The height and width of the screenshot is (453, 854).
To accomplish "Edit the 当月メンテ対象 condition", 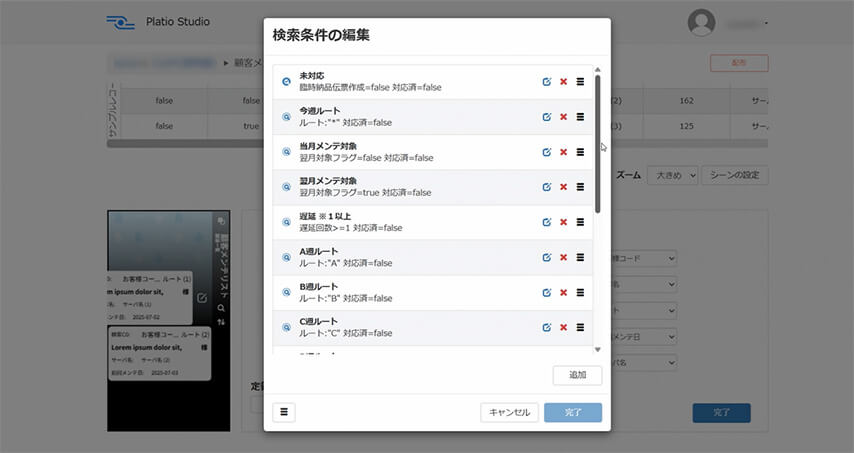I will 546,152.
